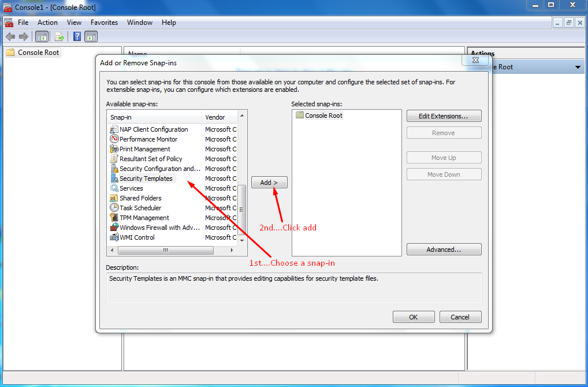Click the inner MDI restore button

tap(569, 23)
